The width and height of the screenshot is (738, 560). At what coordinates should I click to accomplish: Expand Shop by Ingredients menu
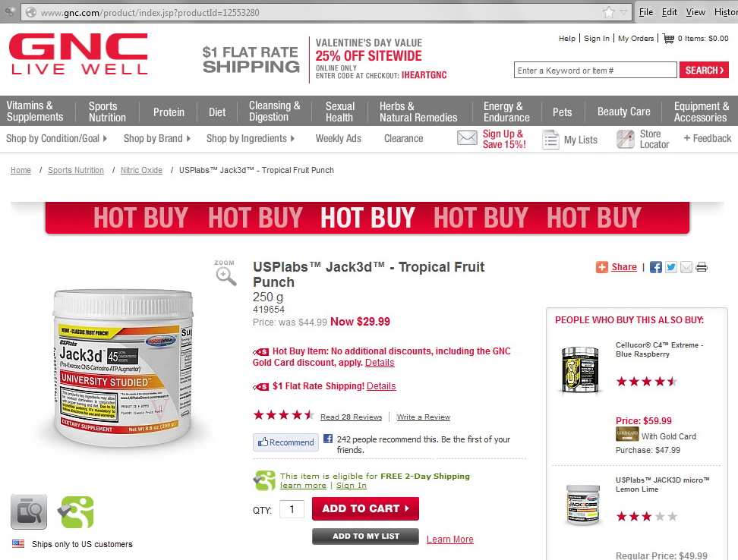[x=251, y=139]
